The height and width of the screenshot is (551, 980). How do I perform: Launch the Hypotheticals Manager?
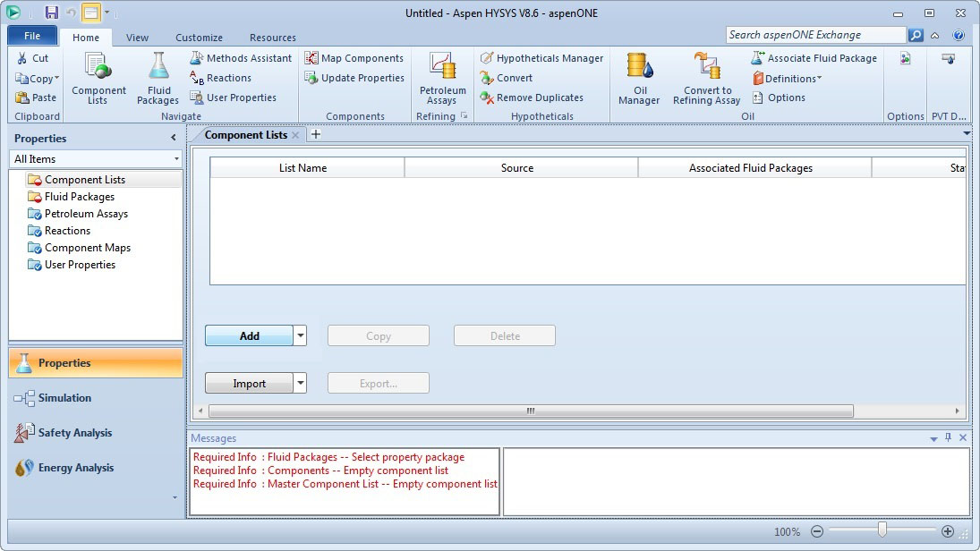(541, 58)
